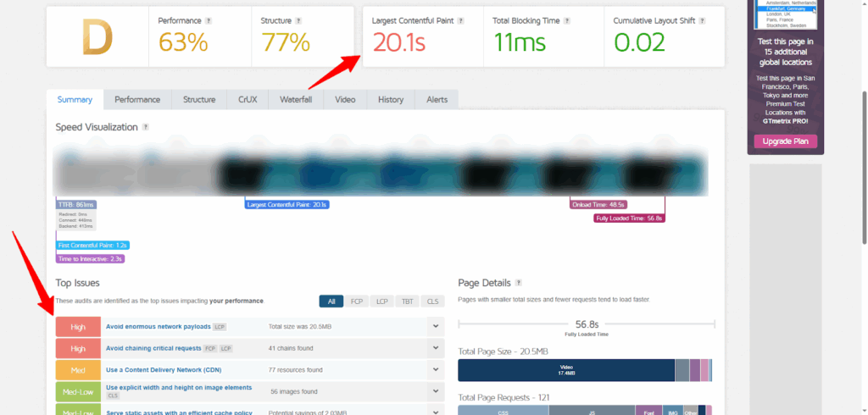
Task: Click the Upgrade Plan button
Action: [x=785, y=141]
